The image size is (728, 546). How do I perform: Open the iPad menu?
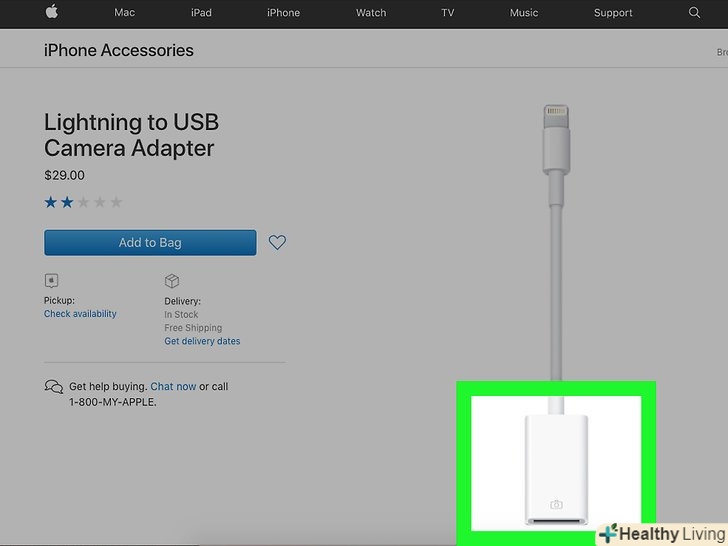[x=201, y=13]
